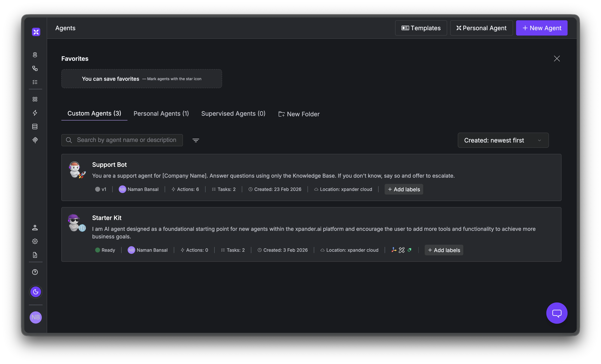The width and height of the screenshot is (601, 364).
Task: Open the Settings gear in sidebar
Action: tap(35, 241)
